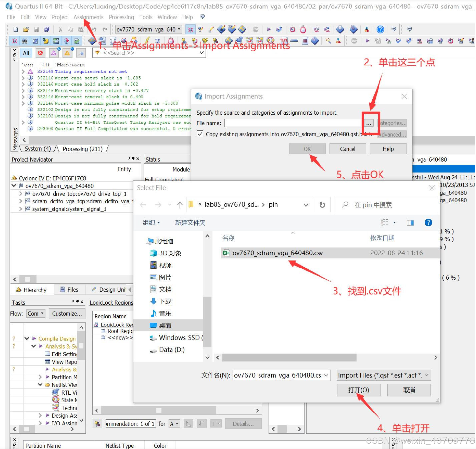The width and height of the screenshot is (476, 449).
Task: Collapse the ov7670_sdram_vga_640480 hierarchy node
Action: click(14, 186)
